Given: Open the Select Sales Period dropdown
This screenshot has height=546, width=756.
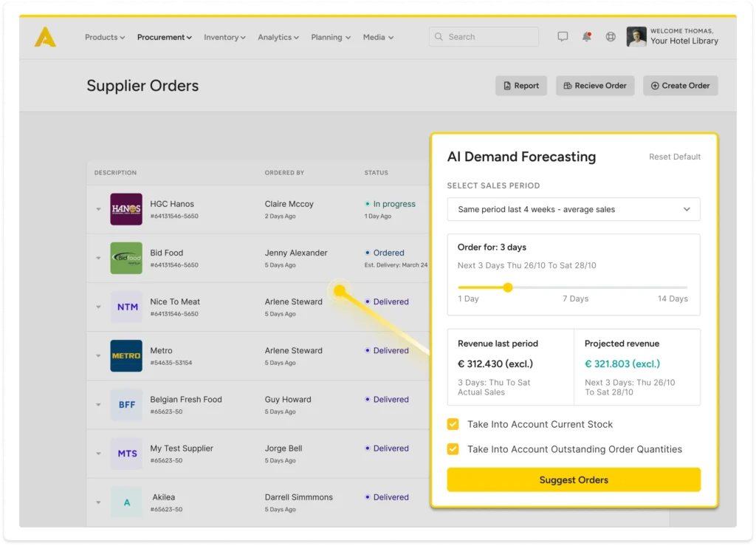Looking at the screenshot, I should [573, 209].
